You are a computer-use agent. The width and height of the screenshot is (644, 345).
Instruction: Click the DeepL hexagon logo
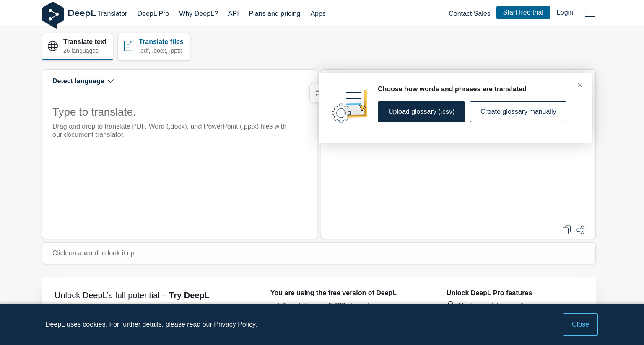click(53, 15)
